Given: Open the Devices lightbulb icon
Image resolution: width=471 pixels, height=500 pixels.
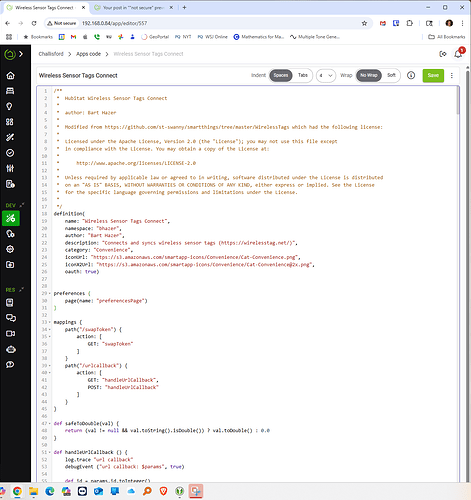Looking at the screenshot, I should (x=9, y=106).
